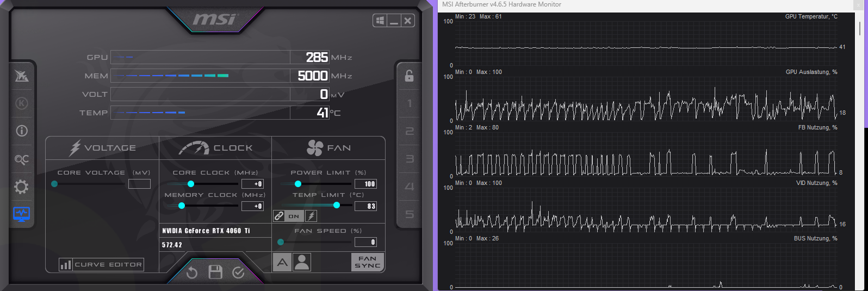Click the FAN SYNC button

point(368,262)
